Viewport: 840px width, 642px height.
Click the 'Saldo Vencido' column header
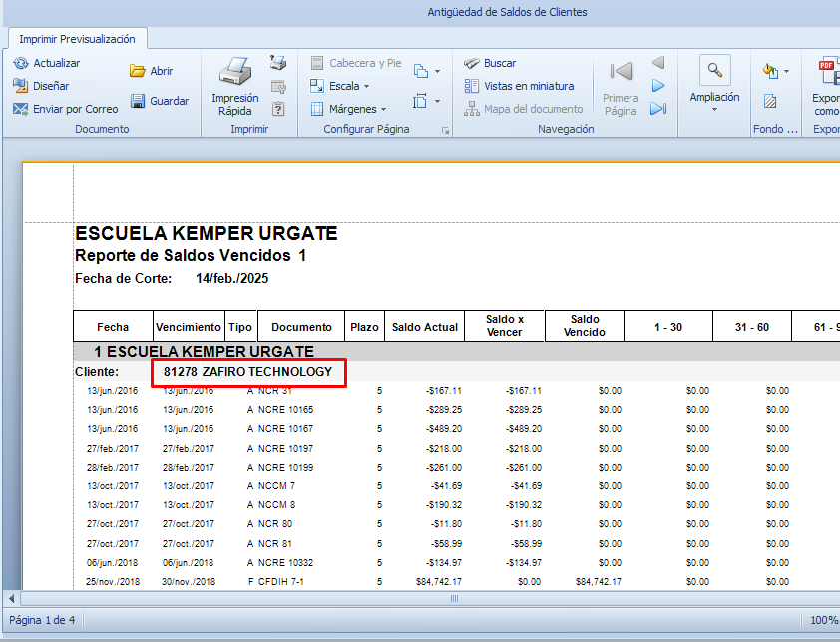point(585,326)
